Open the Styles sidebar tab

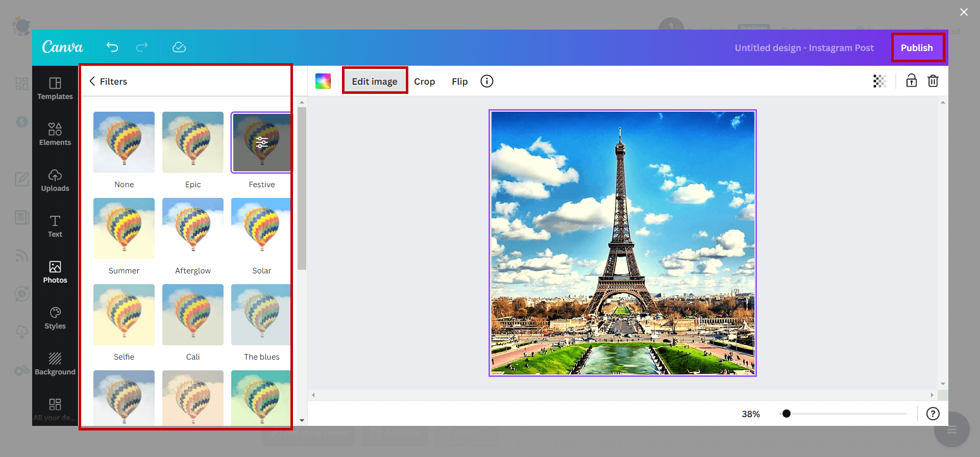[x=55, y=318]
